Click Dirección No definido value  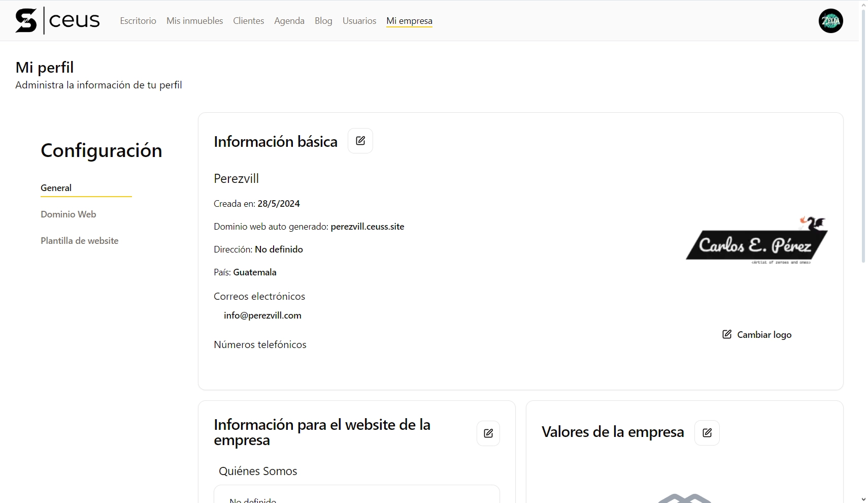coord(279,249)
